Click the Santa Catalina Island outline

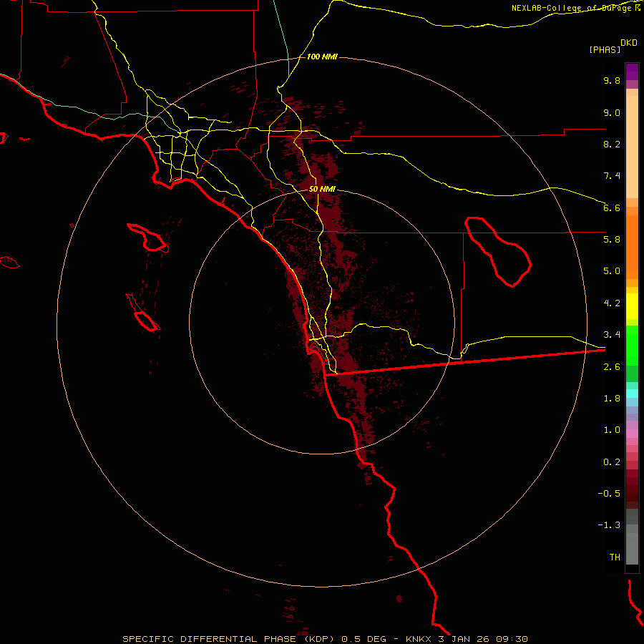pos(147,238)
